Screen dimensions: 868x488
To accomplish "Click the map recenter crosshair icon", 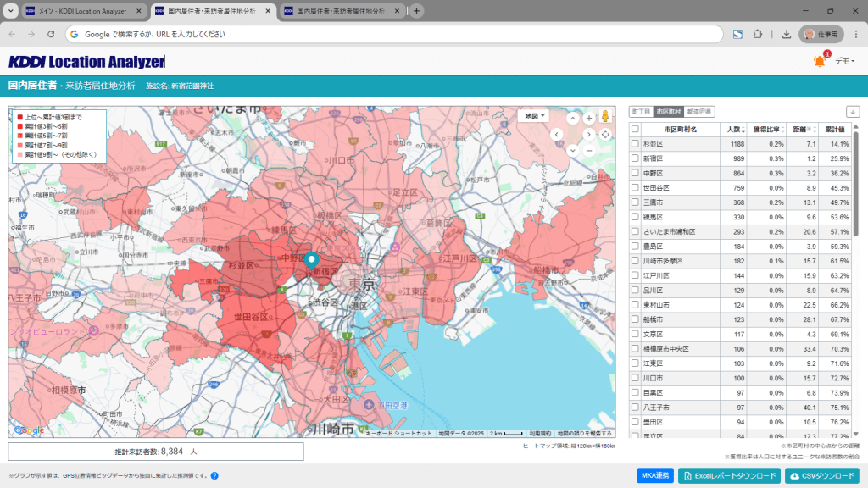I will (605, 134).
